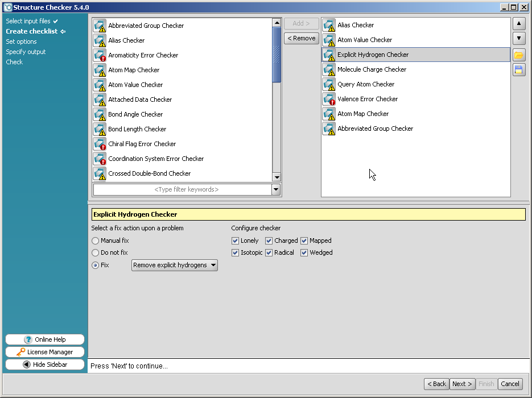The width and height of the screenshot is (532, 398).
Task: Click the License Manager key icon
Action: [x=20, y=352]
